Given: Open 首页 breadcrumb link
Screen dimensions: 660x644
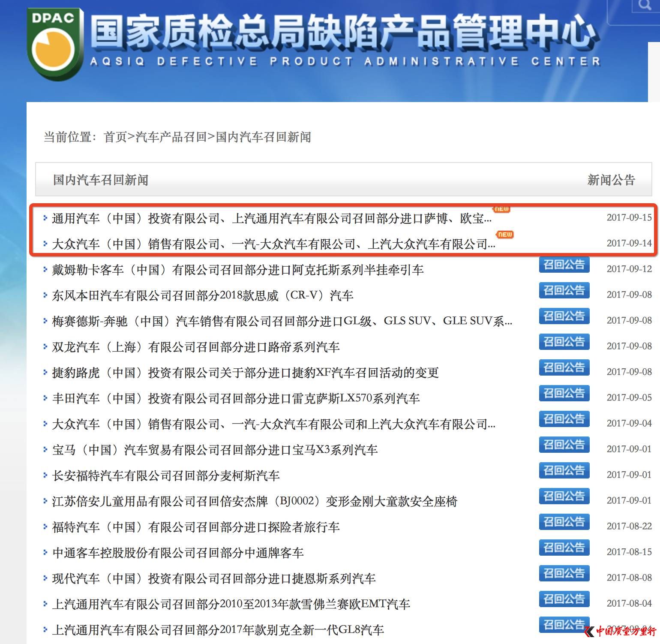Looking at the screenshot, I should (115, 137).
